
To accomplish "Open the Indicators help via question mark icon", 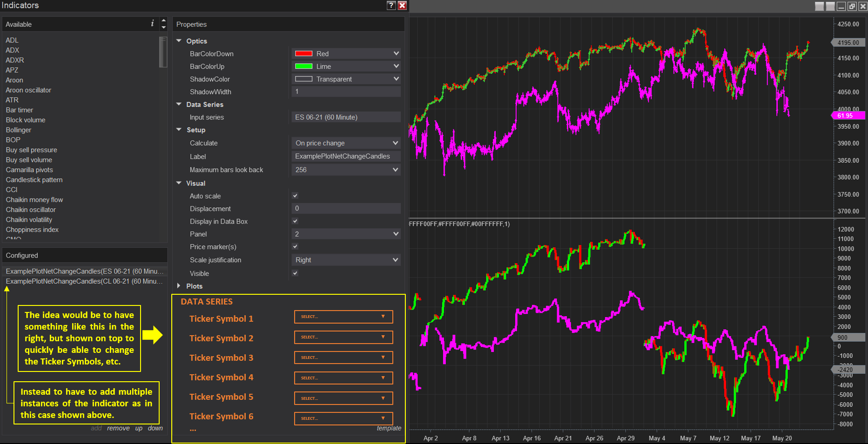I will (x=391, y=5).
